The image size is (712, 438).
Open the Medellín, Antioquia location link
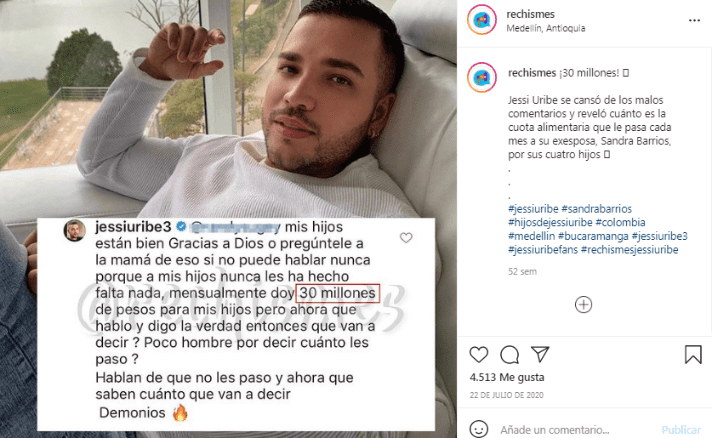tap(546, 28)
